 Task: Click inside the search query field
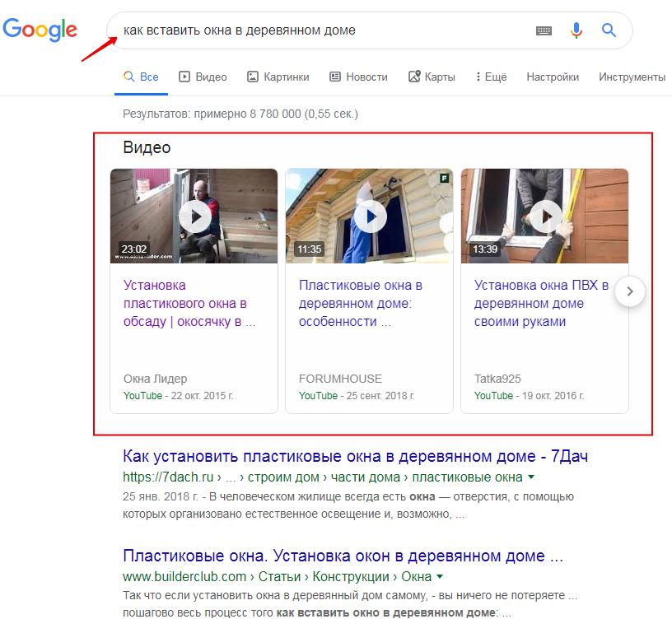point(321,30)
